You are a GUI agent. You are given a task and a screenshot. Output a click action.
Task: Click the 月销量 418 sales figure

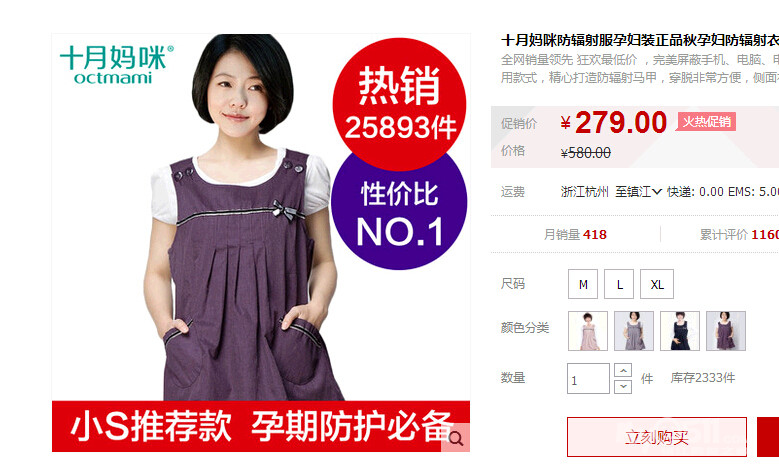(x=575, y=234)
